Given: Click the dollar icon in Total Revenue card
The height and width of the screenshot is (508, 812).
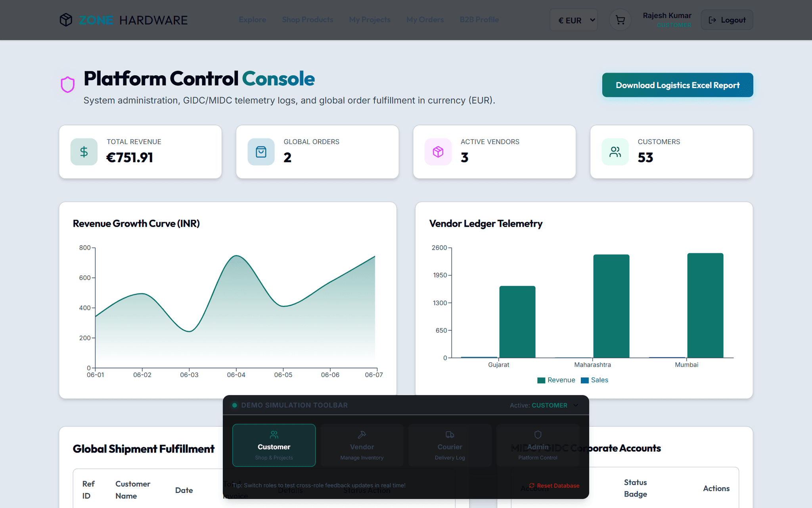Looking at the screenshot, I should pos(84,152).
